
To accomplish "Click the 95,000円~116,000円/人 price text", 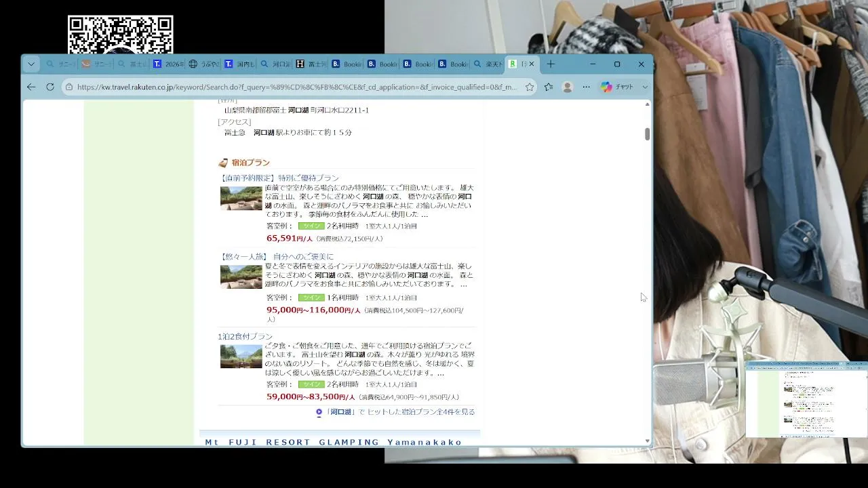I will point(313,310).
